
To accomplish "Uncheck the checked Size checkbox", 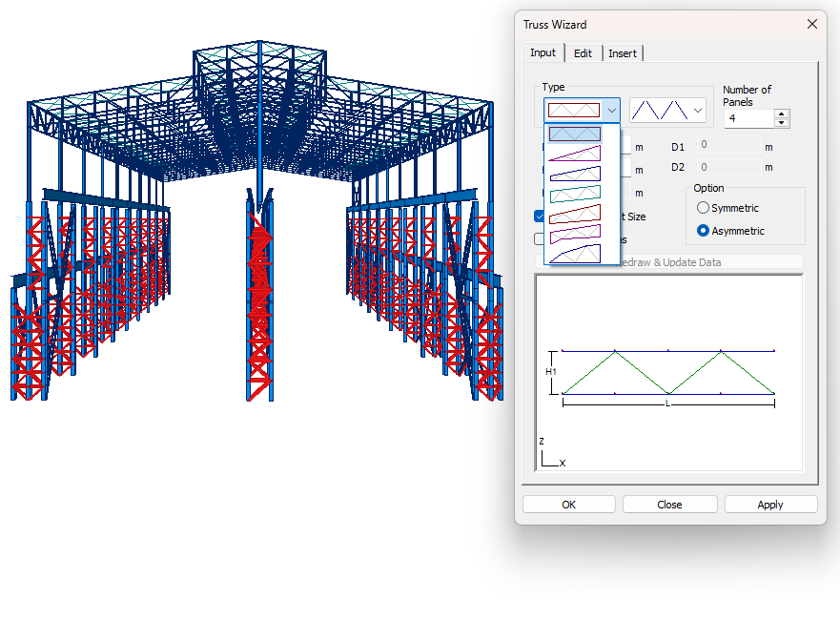I will coord(539,216).
